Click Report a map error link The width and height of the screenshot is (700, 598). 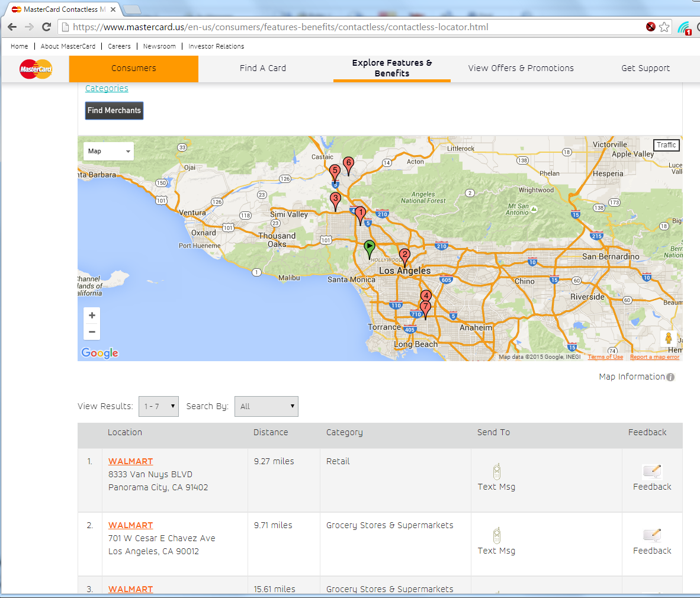(654, 357)
